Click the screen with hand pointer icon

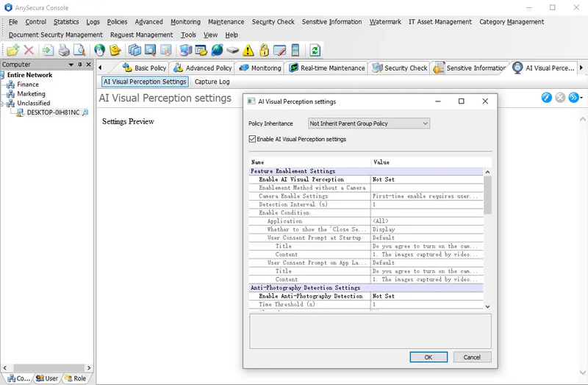[166, 50]
